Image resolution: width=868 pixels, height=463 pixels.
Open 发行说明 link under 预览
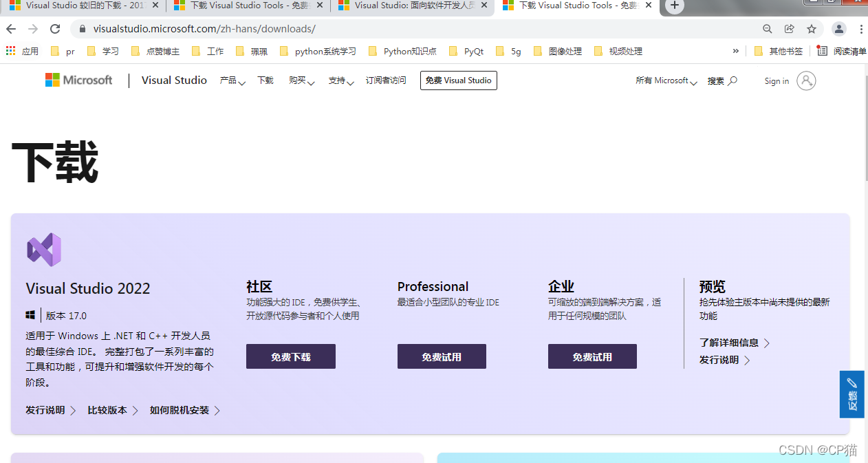(725, 360)
